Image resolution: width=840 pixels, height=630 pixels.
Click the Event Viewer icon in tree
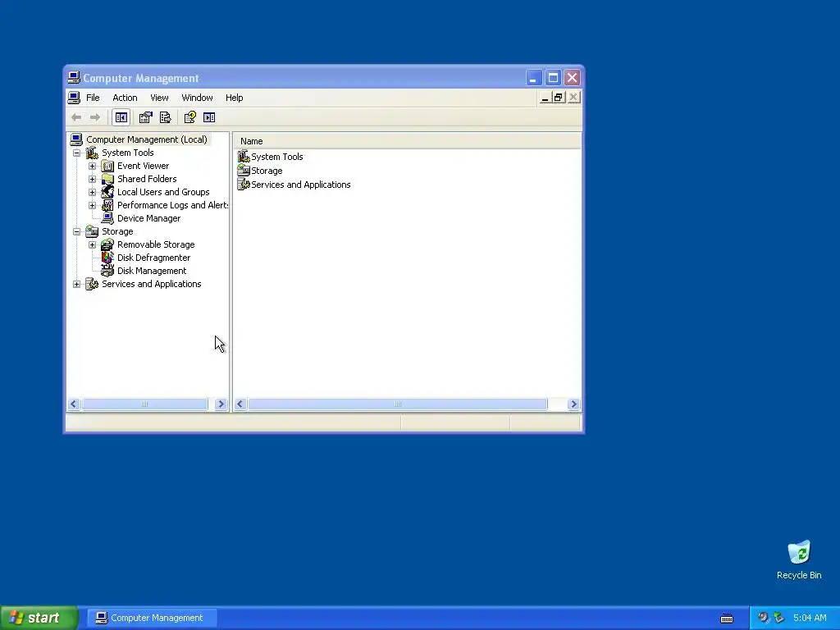coord(107,166)
